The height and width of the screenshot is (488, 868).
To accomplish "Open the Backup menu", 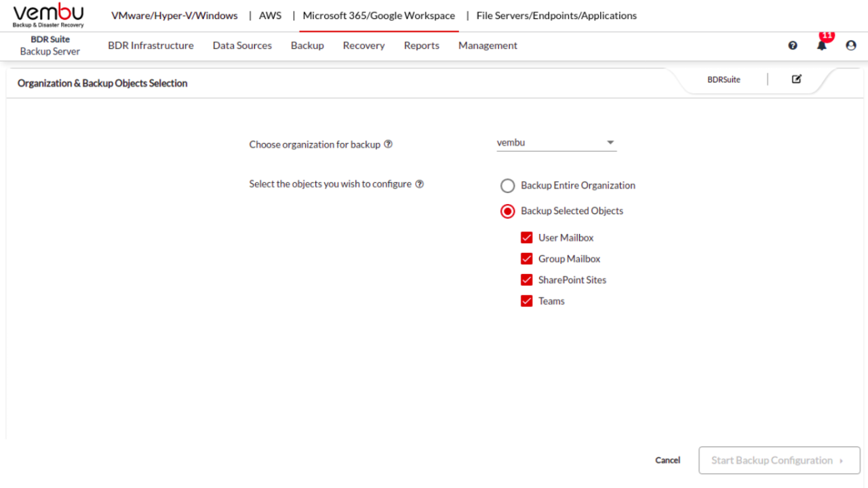I will (x=307, y=45).
